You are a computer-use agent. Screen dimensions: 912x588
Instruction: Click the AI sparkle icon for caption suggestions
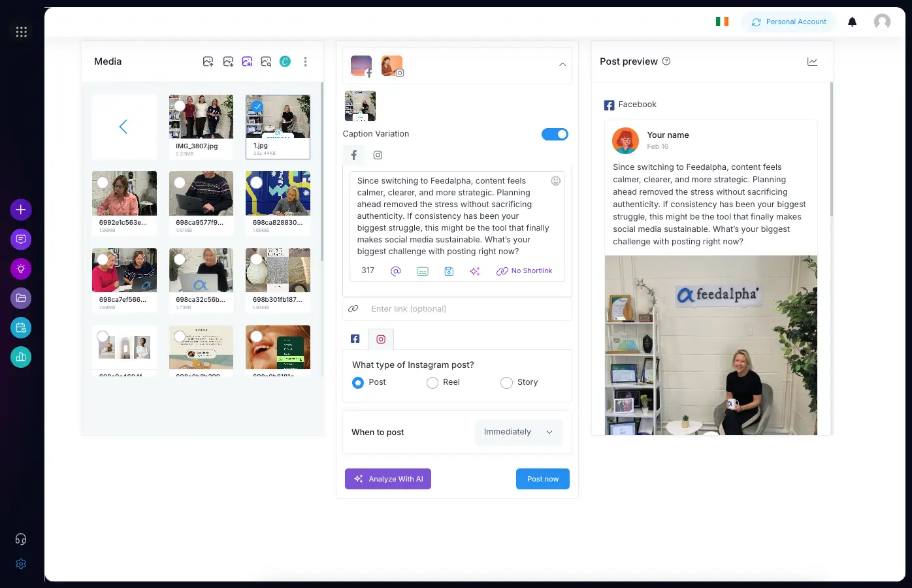click(475, 270)
